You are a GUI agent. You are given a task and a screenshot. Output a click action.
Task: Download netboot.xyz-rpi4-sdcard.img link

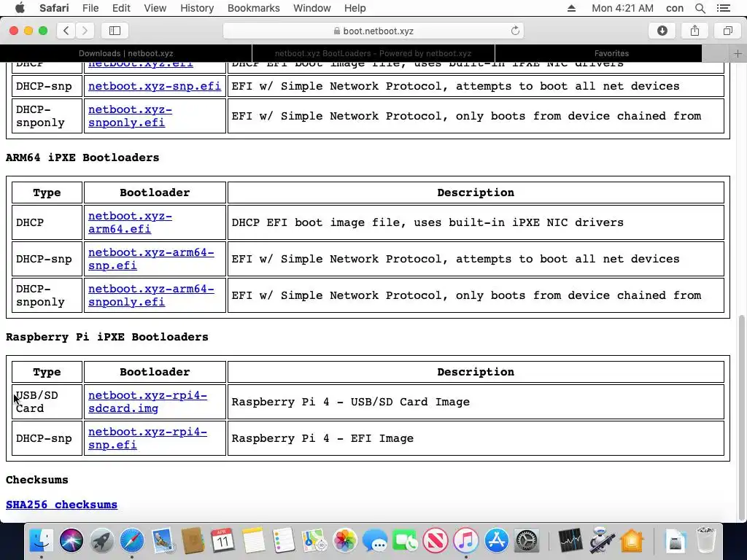click(x=147, y=402)
